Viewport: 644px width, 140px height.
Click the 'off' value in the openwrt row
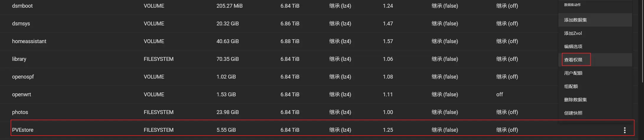pyautogui.click(x=500, y=95)
